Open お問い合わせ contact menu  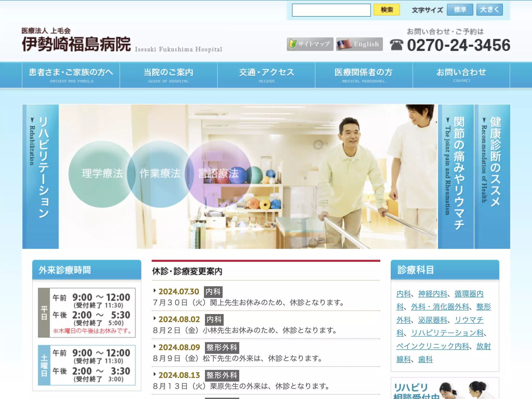[x=461, y=75]
